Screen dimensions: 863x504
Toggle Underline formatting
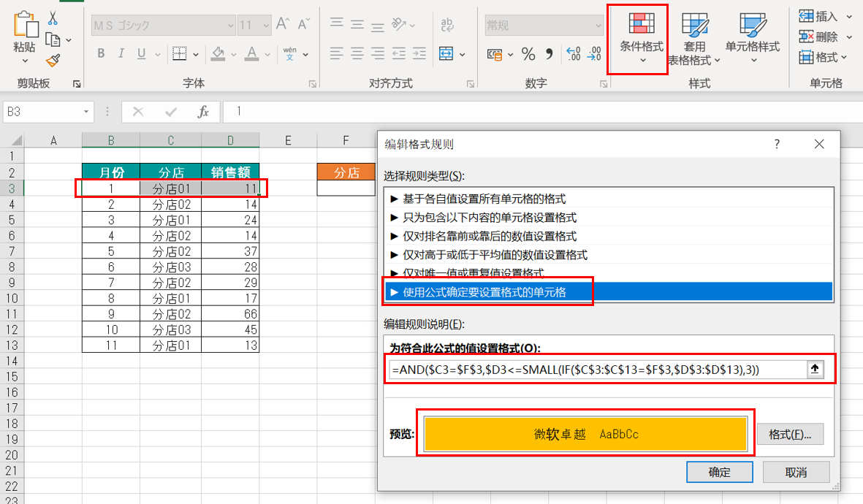[142, 53]
